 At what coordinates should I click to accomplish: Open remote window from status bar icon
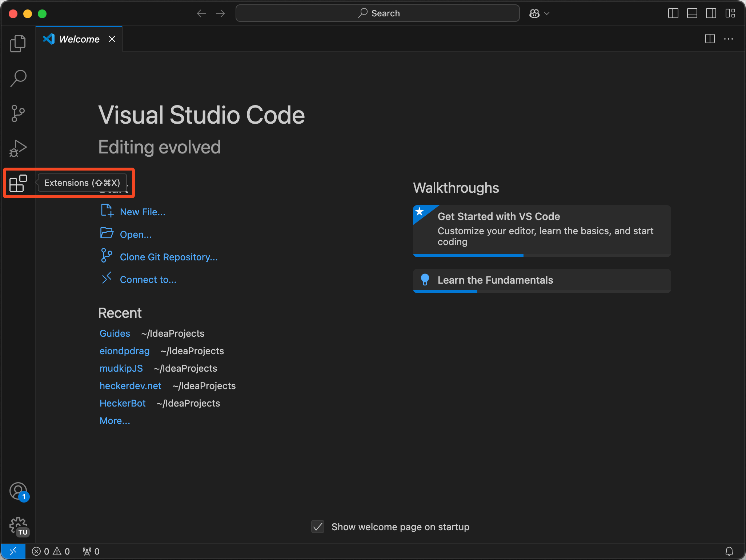coord(13,551)
